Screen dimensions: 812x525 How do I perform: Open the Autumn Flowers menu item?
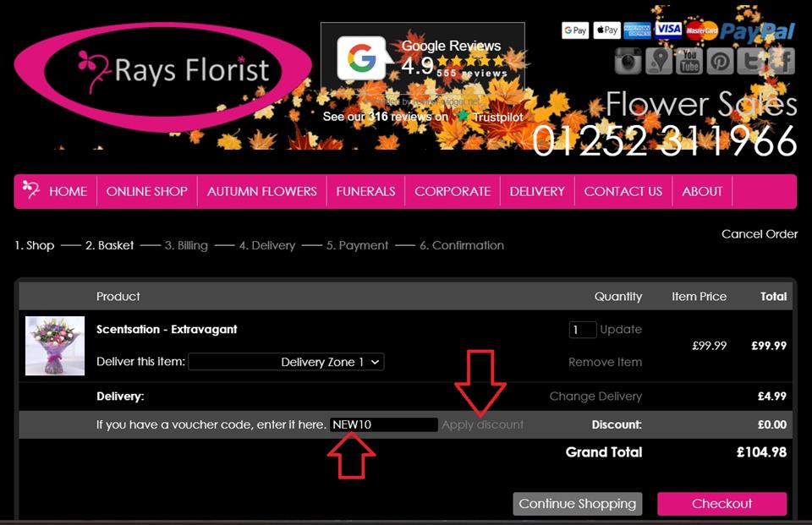pyautogui.click(x=261, y=191)
